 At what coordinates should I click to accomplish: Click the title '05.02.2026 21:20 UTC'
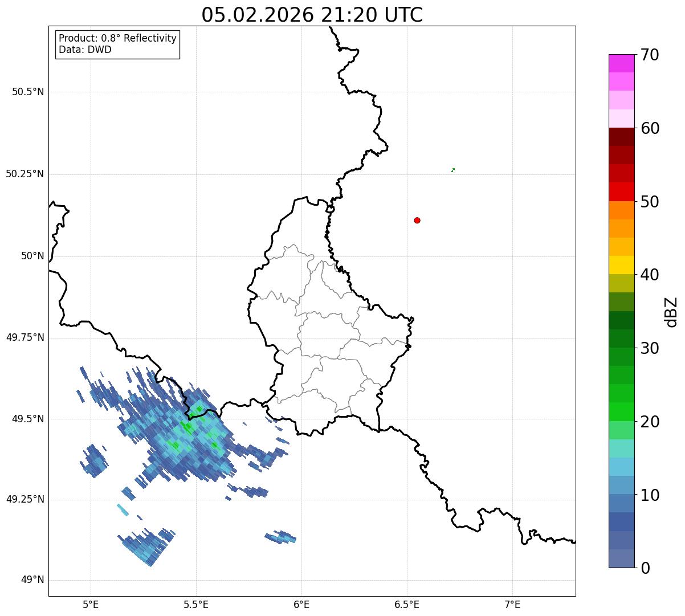[312, 15]
